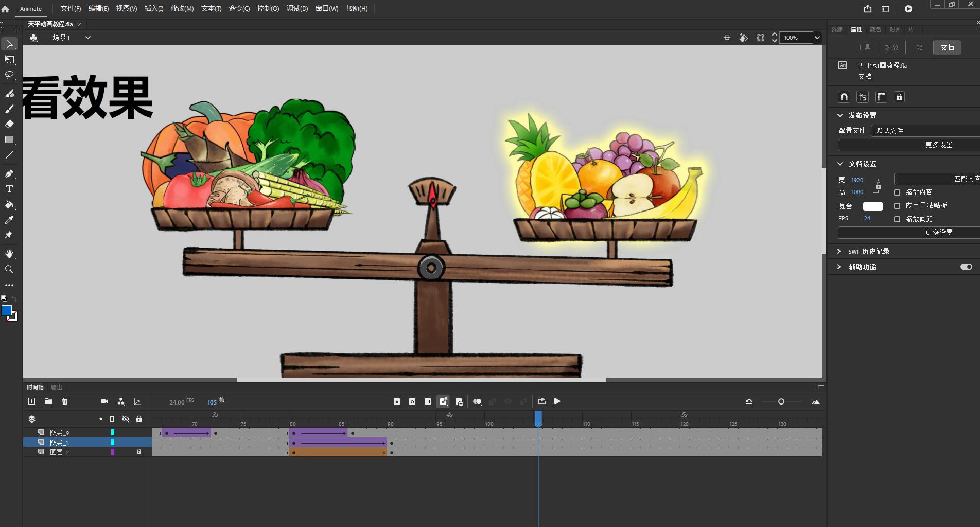
Task: Toggle clip content outside stage
Action: [x=760, y=38]
